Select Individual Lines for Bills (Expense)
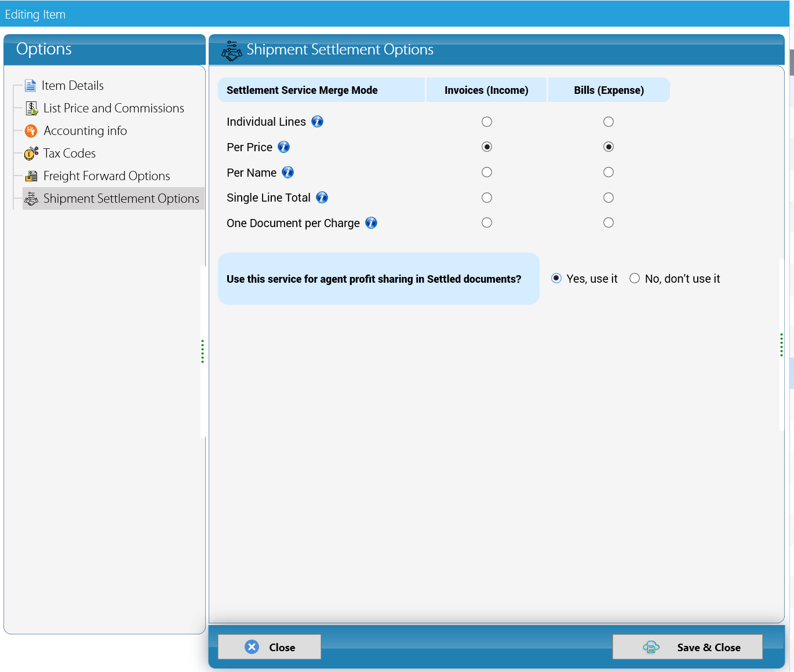 tap(609, 122)
